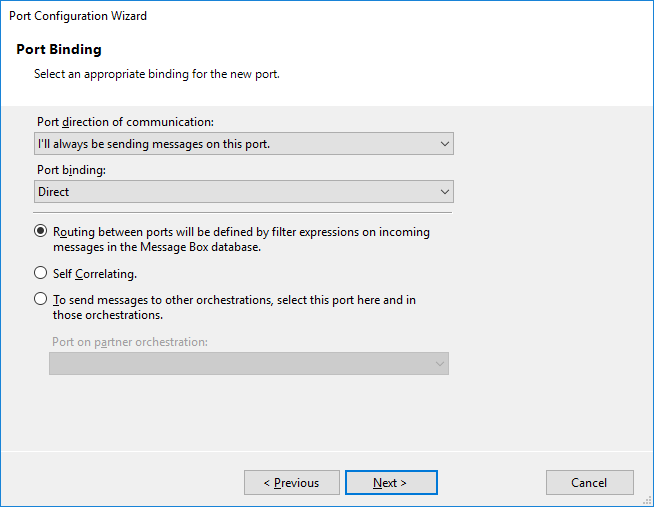Click the grayed chevron on partner orchestration dropdown

point(440,364)
